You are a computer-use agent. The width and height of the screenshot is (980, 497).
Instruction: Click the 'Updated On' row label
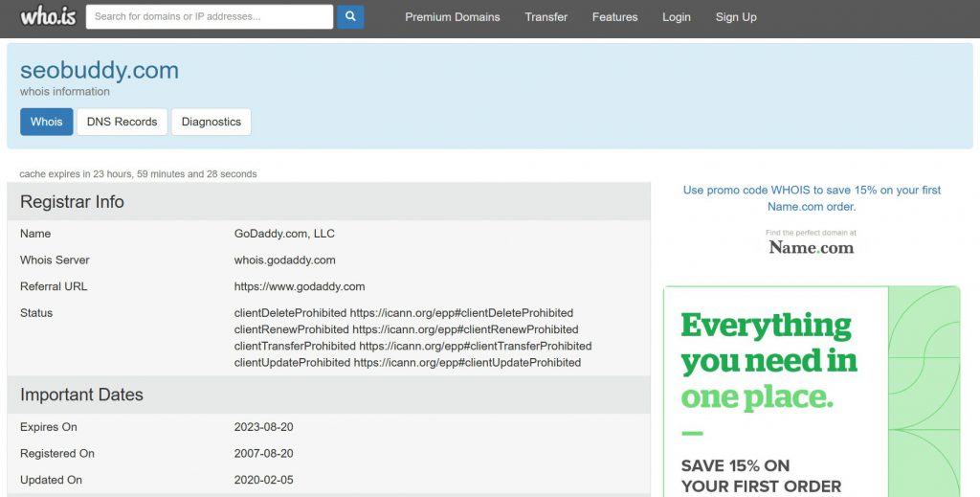[52, 480]
